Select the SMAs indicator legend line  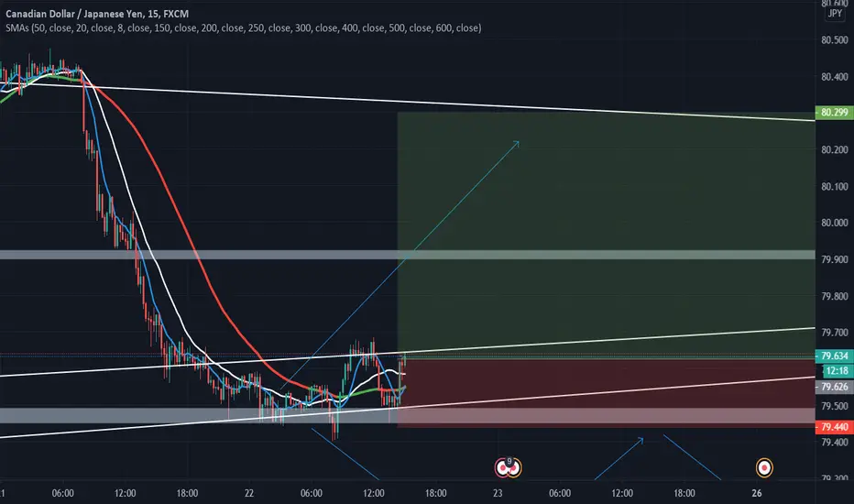[244, 27]
